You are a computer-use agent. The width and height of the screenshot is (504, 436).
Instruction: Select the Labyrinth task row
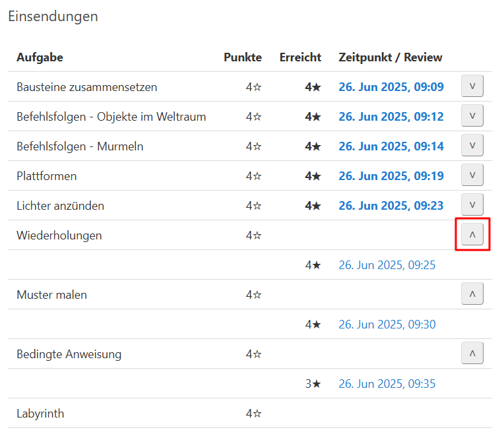(x=40, y=414)
